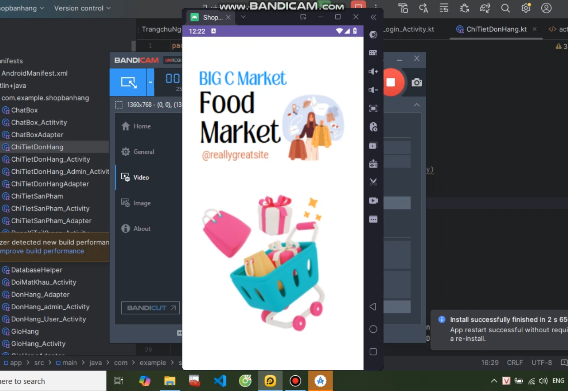Click 16:29 cursor position in status bar
Image resolution: width=568 pixels, height=392 pixels.
point(490,363)
